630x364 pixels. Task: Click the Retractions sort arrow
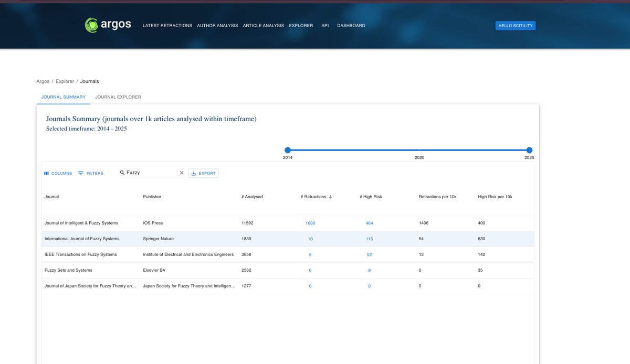[x=331, y=197]
